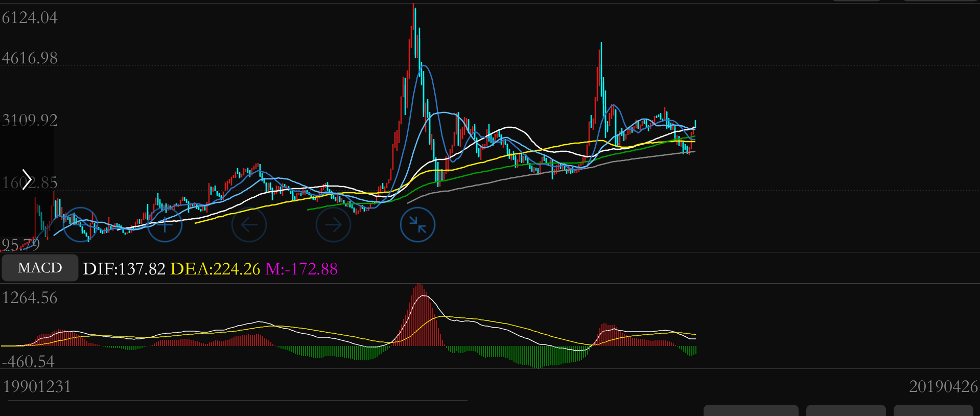Click the price label 3109.92
The image size is (980, 416).
point(30,120)
